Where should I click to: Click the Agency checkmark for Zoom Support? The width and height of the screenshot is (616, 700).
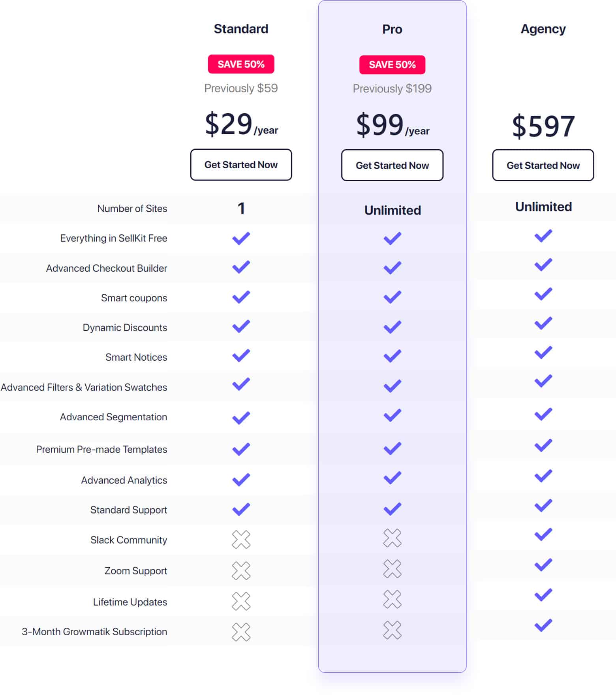543,565
